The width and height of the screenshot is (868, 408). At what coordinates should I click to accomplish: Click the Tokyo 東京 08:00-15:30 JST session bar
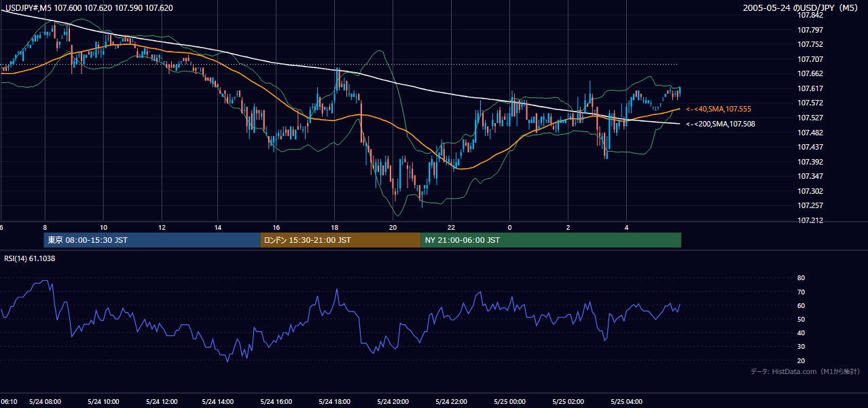point(152,240)
